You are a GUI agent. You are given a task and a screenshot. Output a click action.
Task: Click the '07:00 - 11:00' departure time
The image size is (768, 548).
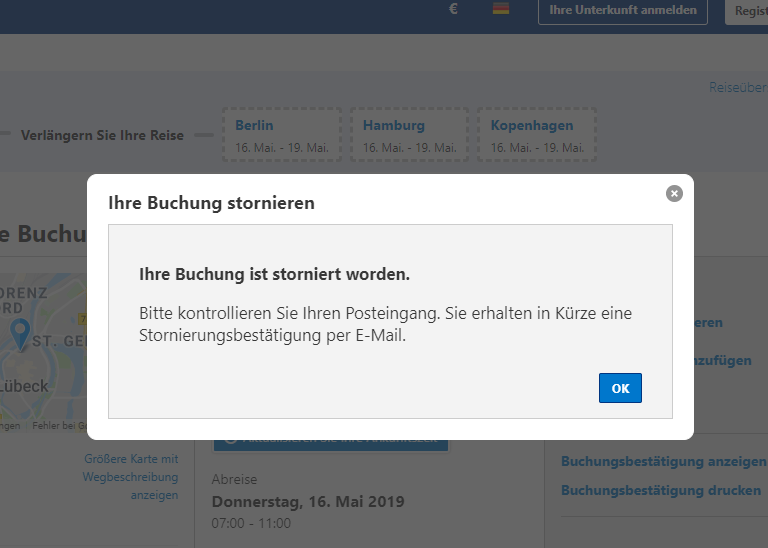pos(251,523)
